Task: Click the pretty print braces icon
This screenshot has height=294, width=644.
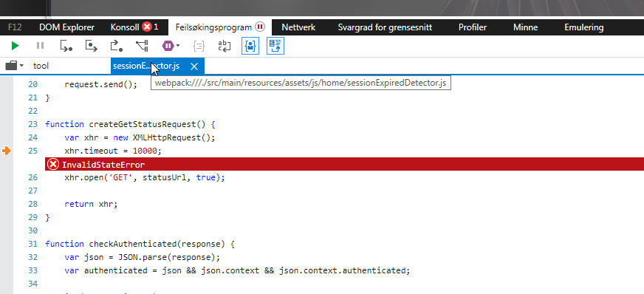Action: point(199,46)
